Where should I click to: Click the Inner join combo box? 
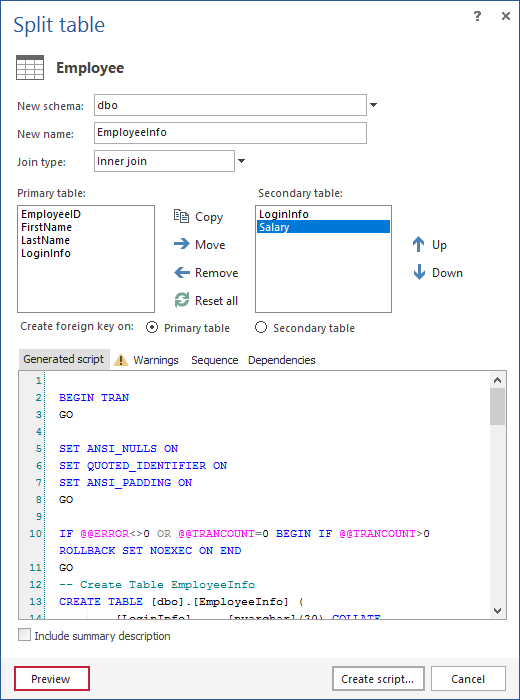pos(164,161)
